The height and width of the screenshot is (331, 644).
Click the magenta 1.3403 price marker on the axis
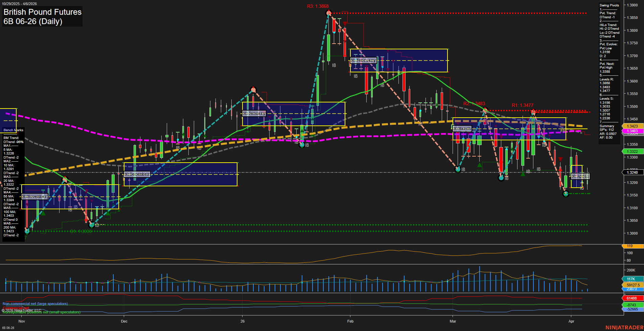coord(633,131)
